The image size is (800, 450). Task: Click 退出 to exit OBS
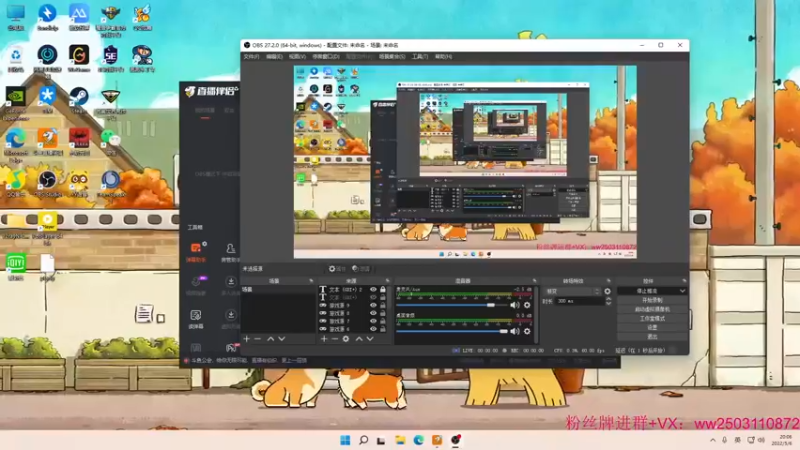click(652, 337)
